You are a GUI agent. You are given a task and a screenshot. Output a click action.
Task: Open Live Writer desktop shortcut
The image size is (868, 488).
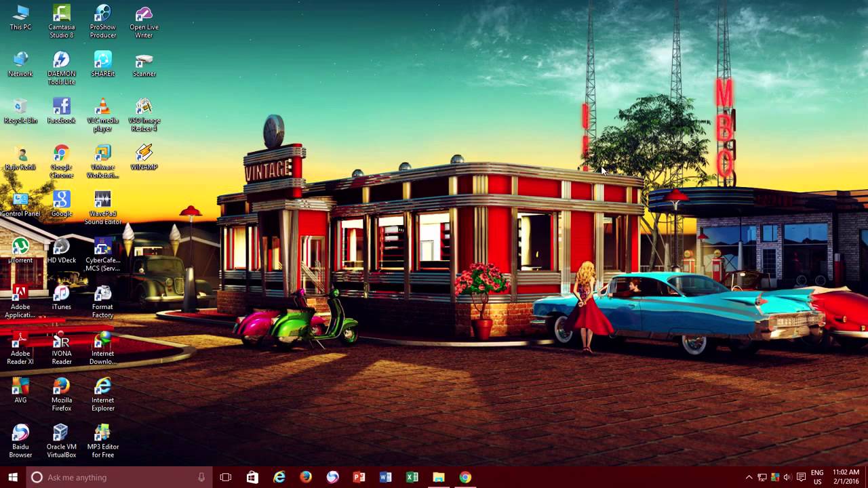click(144, 22)
